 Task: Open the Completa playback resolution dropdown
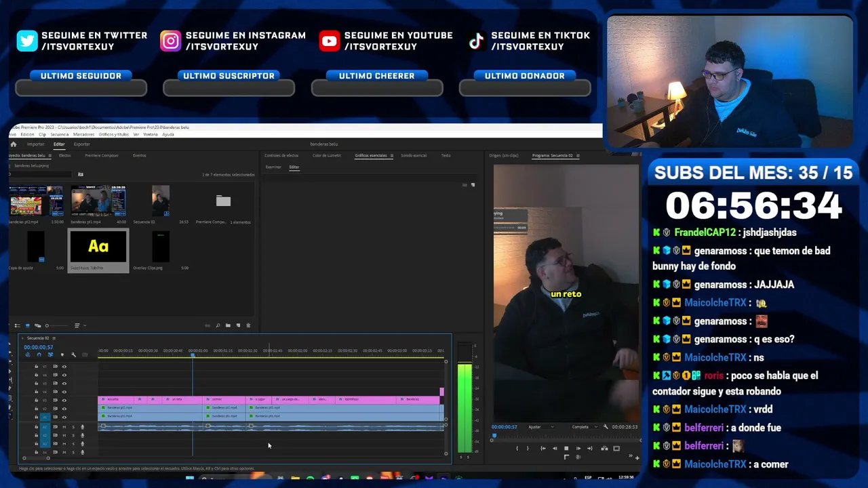click(584, 427)
